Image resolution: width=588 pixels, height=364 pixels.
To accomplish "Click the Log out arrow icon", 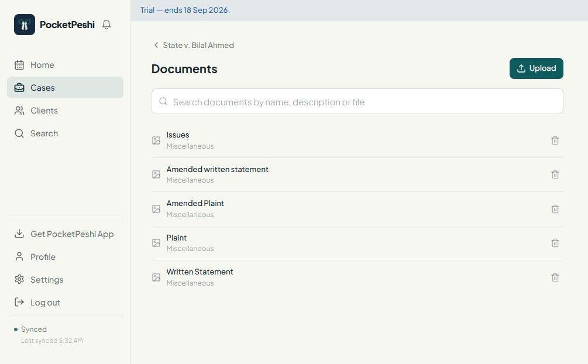I will pos(19,302).
